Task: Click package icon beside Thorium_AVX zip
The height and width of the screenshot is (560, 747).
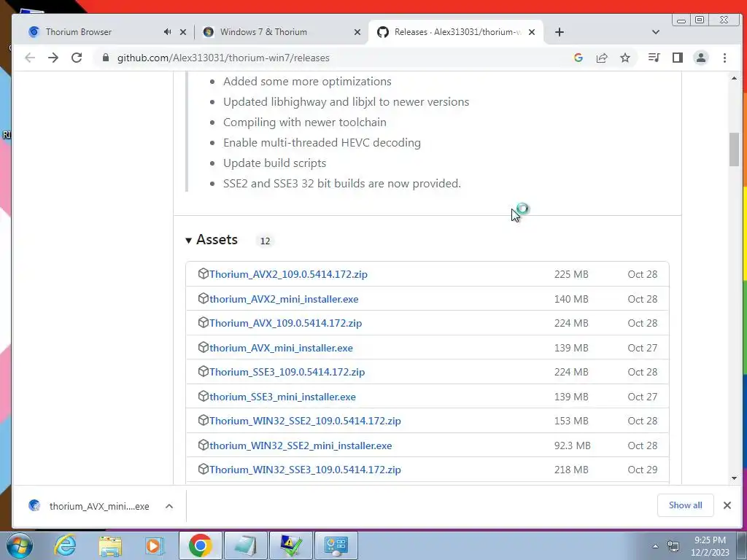Action: point(204,322)
